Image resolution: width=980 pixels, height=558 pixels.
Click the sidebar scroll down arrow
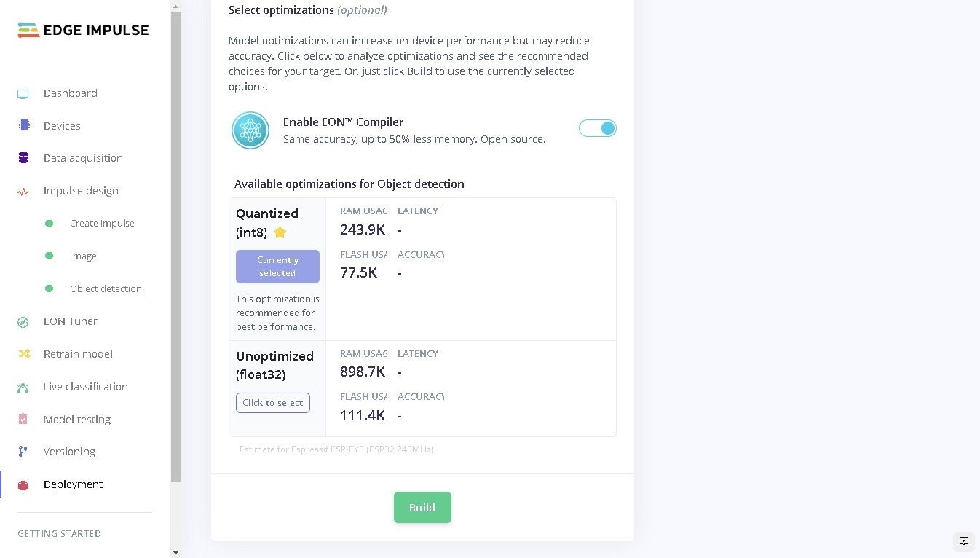pos(175,553)
